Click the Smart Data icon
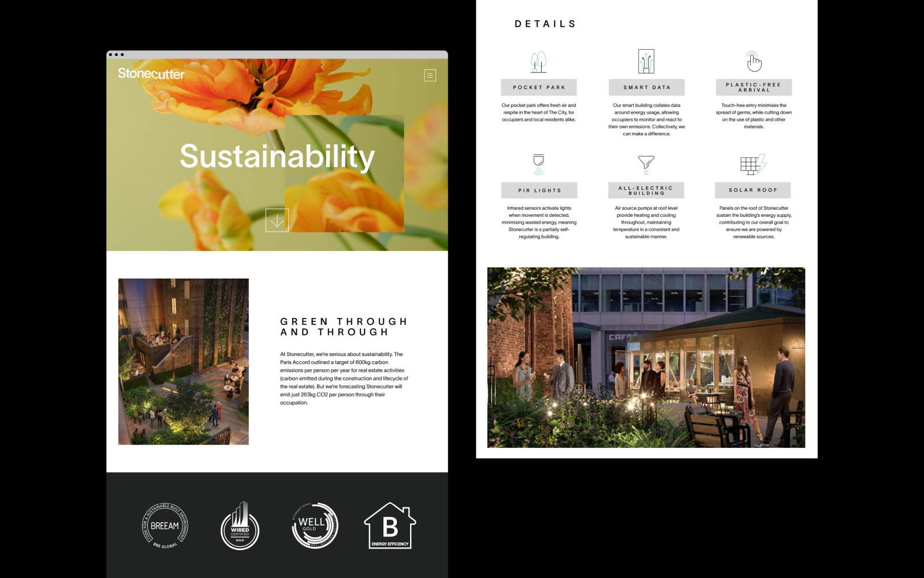The image size is (924, 578). (x=646, y=61)
